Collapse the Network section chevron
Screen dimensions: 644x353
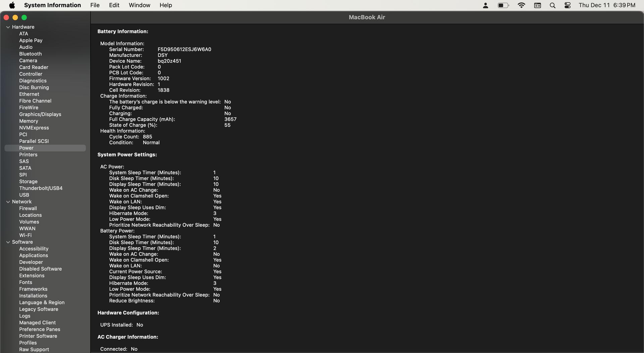pos(8,202)
